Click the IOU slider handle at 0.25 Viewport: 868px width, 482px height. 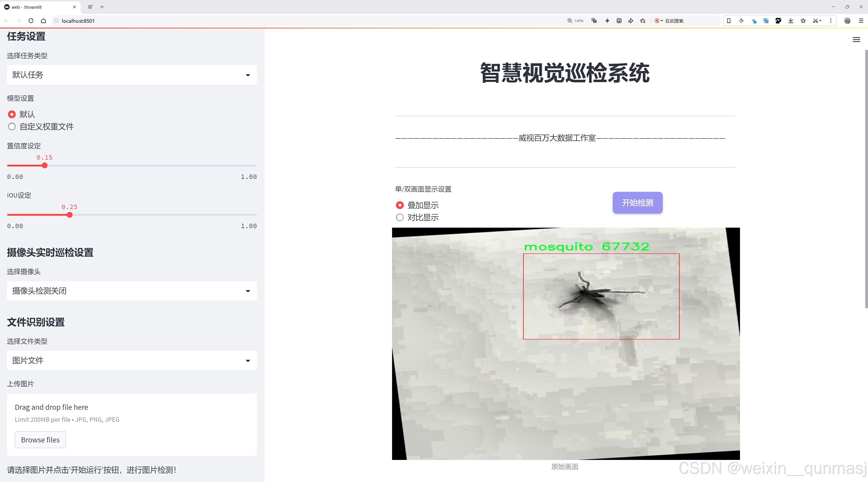[69, 215]
